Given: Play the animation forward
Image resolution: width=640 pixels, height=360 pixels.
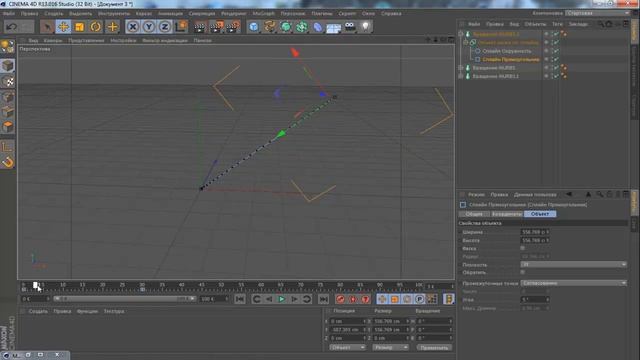Looking at the screenshot, I should click(x=281, y=299).
